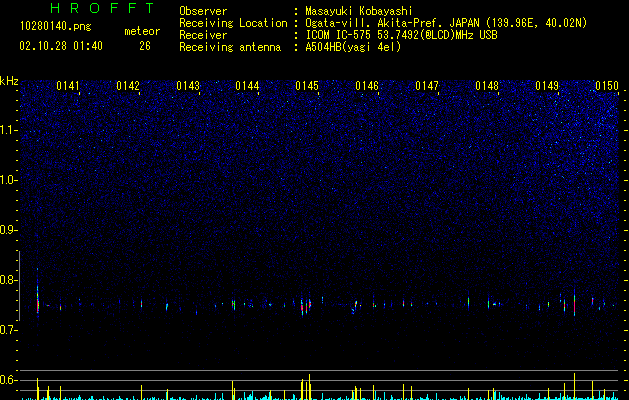Select the file name 10280140.png
629x400 pixels.
(x=55, y=27)
